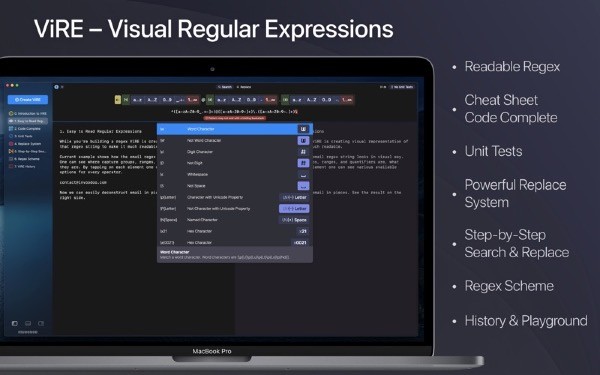Click the info circle icon in toolbar

pyautogui.click(x=56, y=87)
